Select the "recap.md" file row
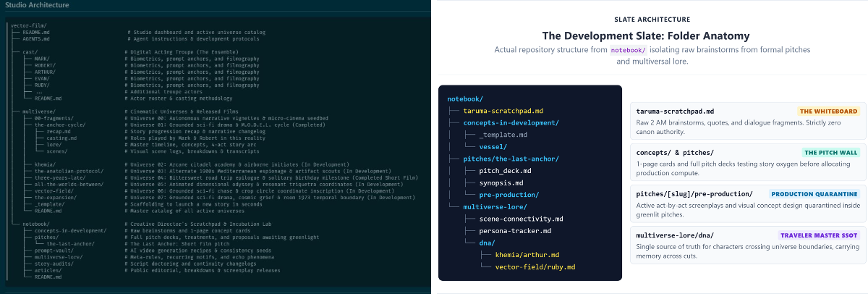This screenshot has width=868, height=294. (x=58, y=131)
